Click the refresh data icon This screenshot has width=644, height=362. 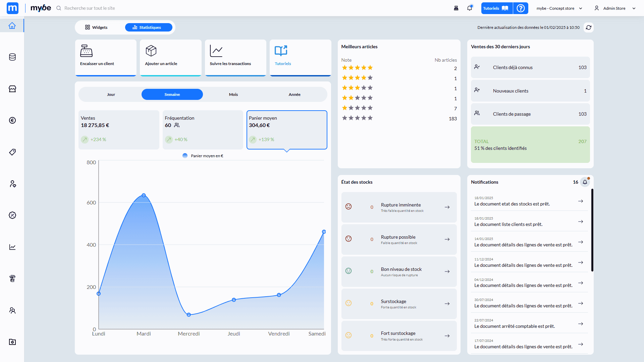tap(588, 27)
